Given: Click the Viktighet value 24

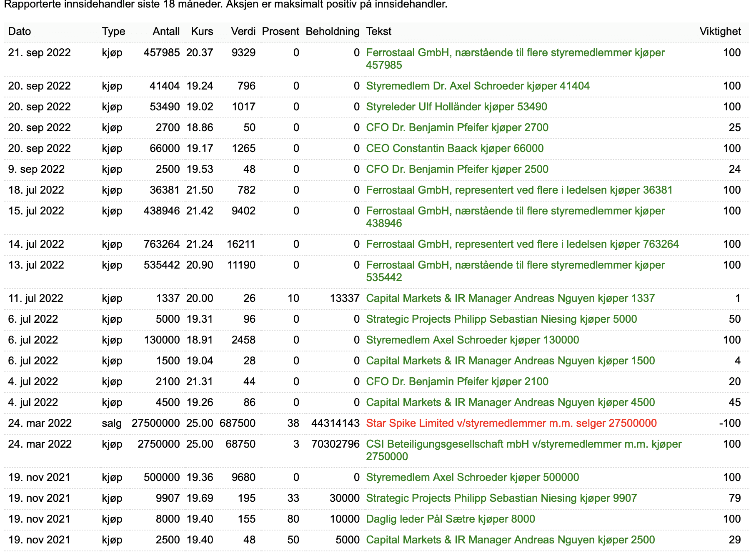Looking at the screenshot, I should coord(735,169).
